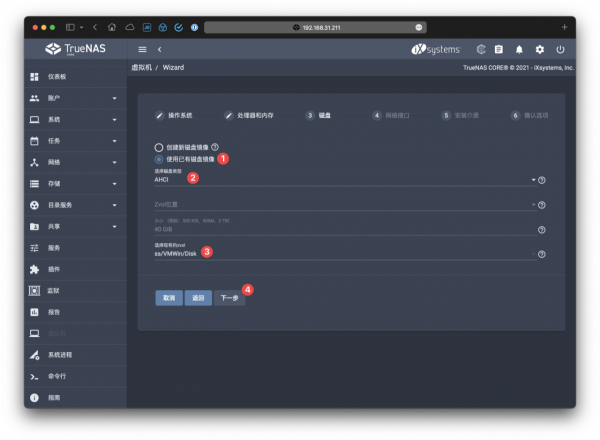Open the iXsystems logo link

tap(436, 49)
